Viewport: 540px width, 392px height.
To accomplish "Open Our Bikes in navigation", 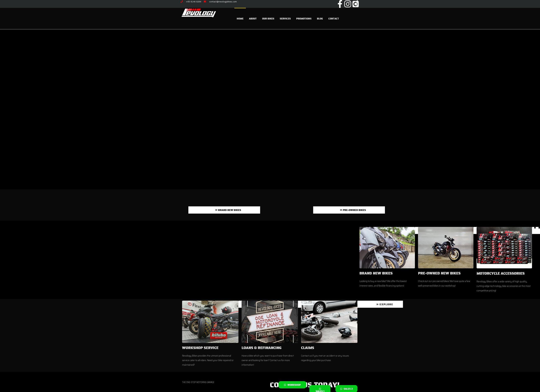I will pos(268,19).
